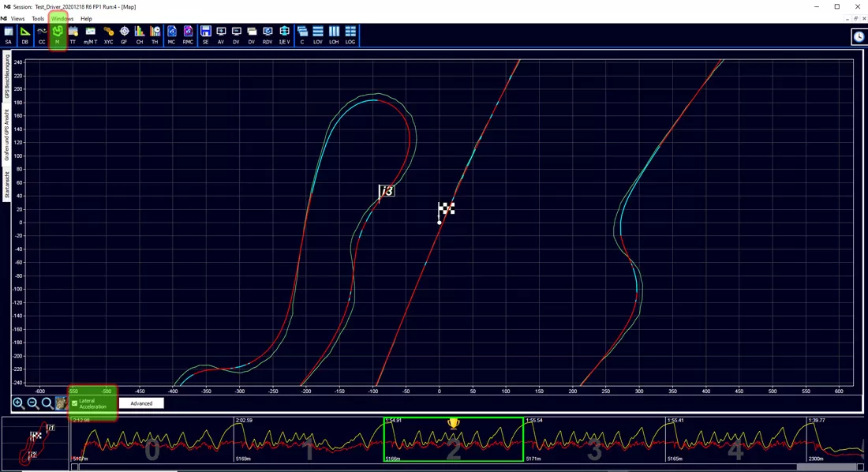Expand the Grafen und GPS Ansicht tab

[x=6, y=135]
